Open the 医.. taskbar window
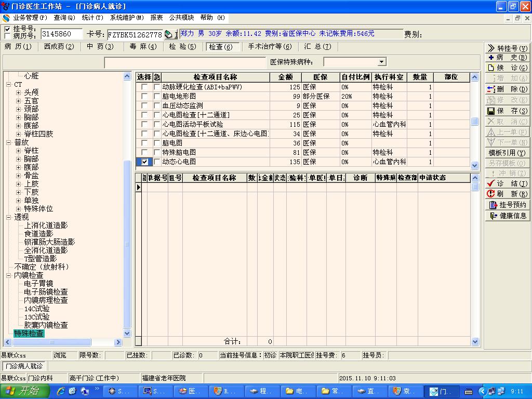Viewport: 532px width, 399px height. click(x=190, y=391)
